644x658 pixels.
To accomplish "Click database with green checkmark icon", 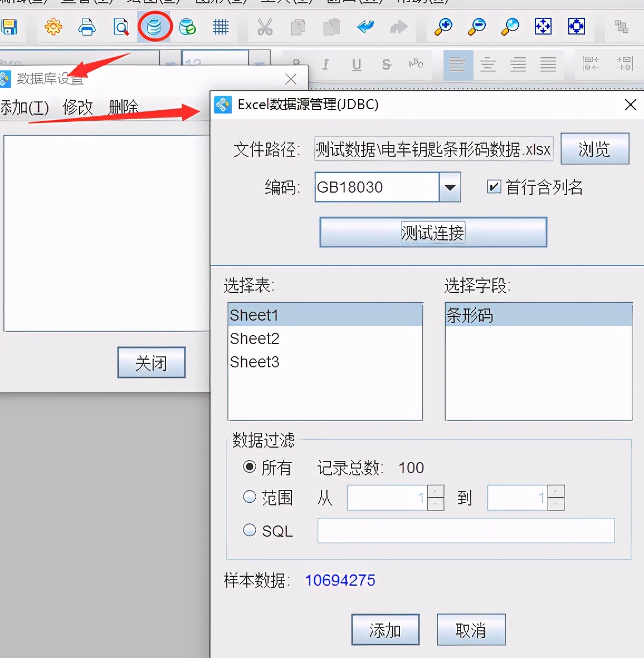I will (x=187, y=27).
